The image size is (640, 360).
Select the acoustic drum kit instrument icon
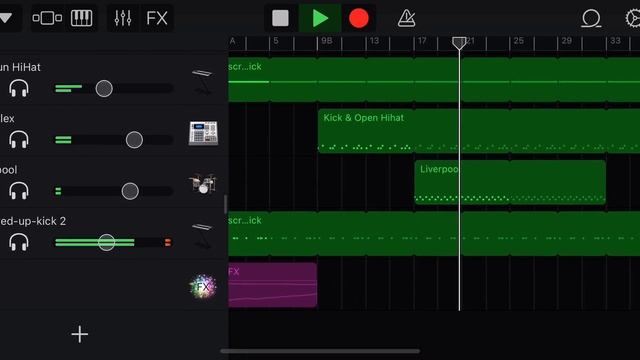(x=202, y=184)
